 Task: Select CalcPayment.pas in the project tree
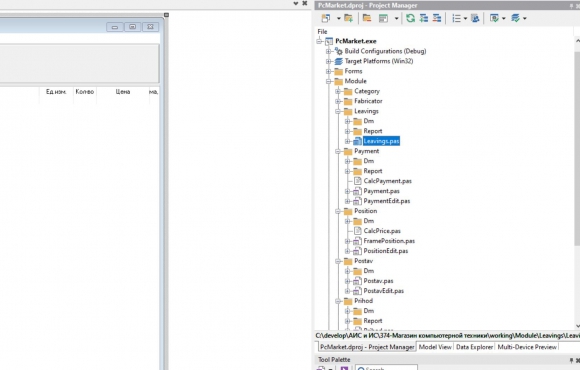tap(387, 181)
